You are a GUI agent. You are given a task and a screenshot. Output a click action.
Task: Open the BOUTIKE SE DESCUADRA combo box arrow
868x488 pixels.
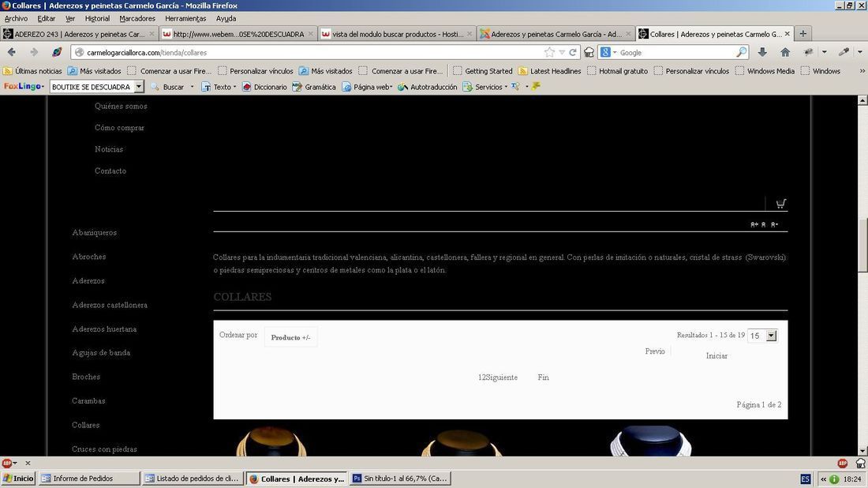[139, 86]
